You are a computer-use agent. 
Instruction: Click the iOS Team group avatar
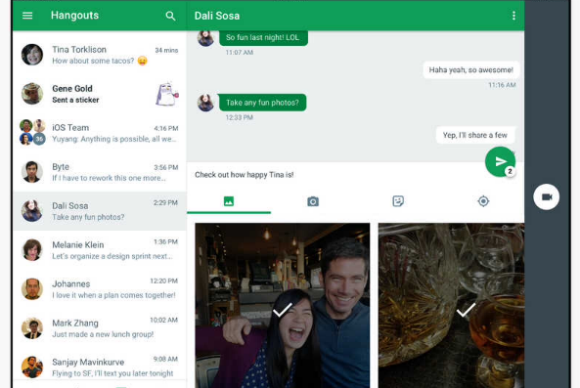[x=32, y=132]
